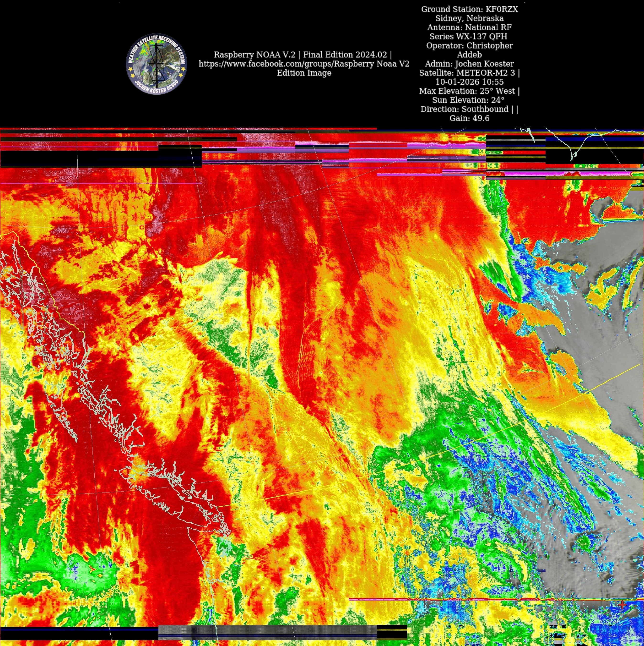644x646 pixels.
Task: Select the Ground Station KF0RZX text
Action: tap(469, 9)
